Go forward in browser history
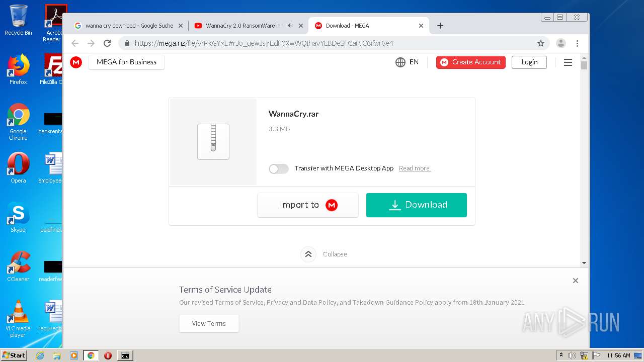This screenshot has width=644, height=362. pyautogui.click(x=91, y=43)
